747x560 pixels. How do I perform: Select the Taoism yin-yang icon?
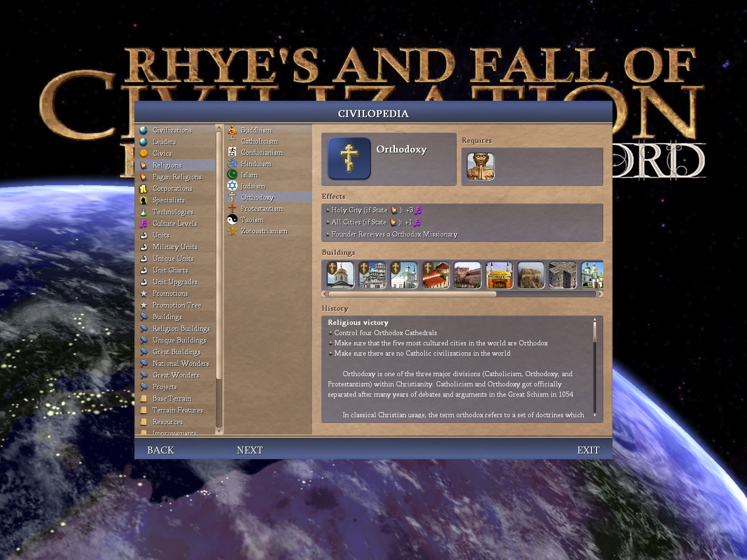pyautogui.click(x=232, y=220)
